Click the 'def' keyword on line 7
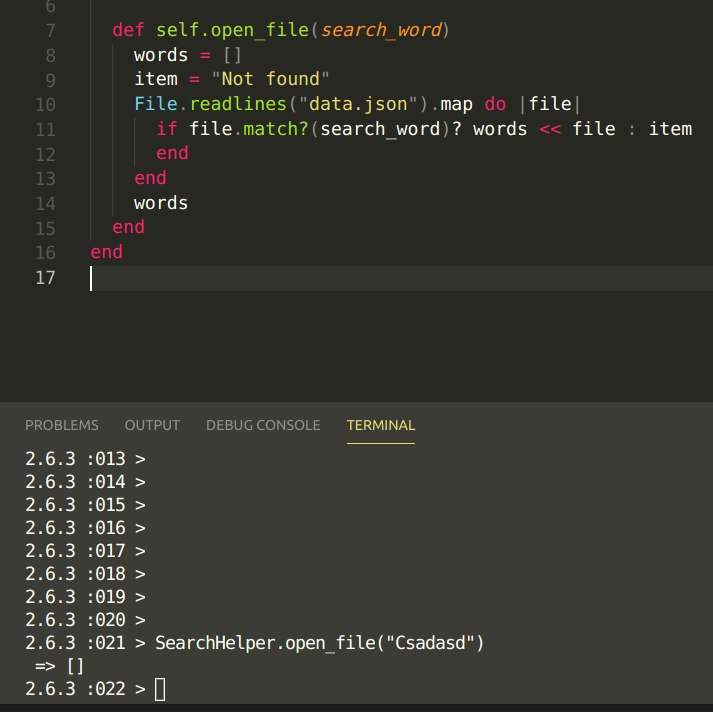This screenshot has width=713, height=712. [x=128, y=30]
